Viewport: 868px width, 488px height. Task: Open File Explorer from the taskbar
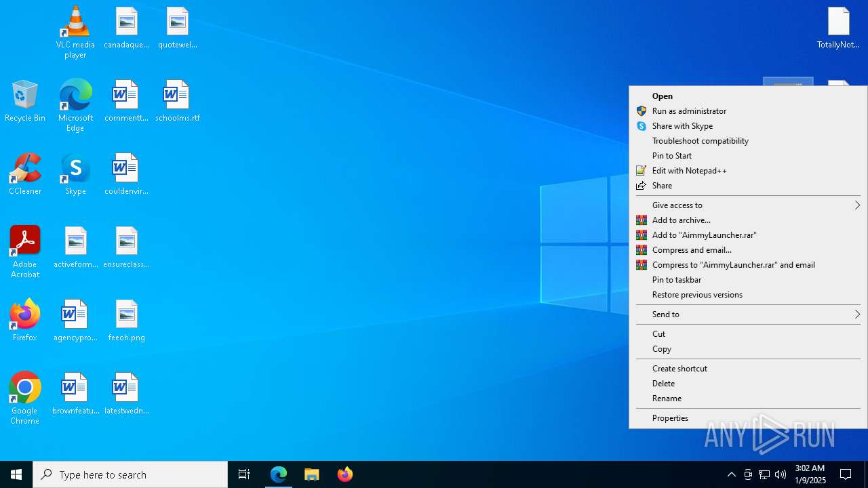312,474
